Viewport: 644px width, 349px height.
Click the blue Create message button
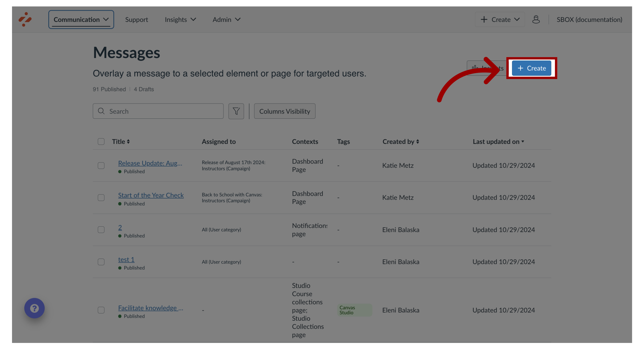coord(531,68)
